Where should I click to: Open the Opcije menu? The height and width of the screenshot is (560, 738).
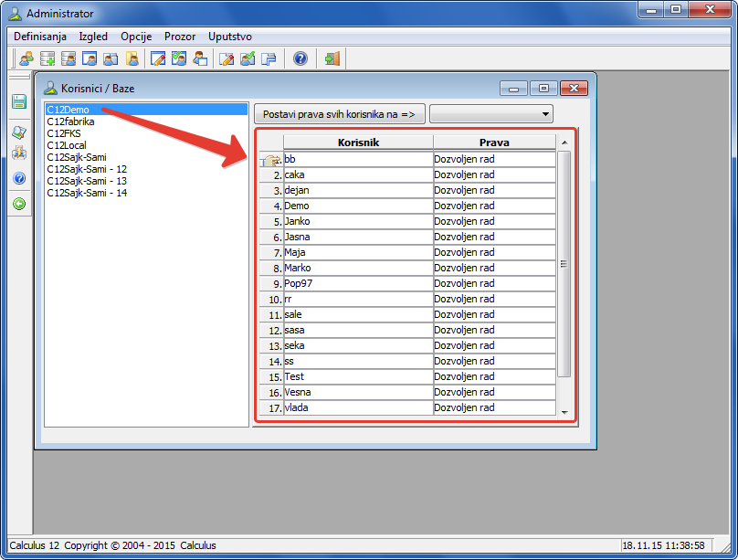pyautogui.click(x=136, y=37)
